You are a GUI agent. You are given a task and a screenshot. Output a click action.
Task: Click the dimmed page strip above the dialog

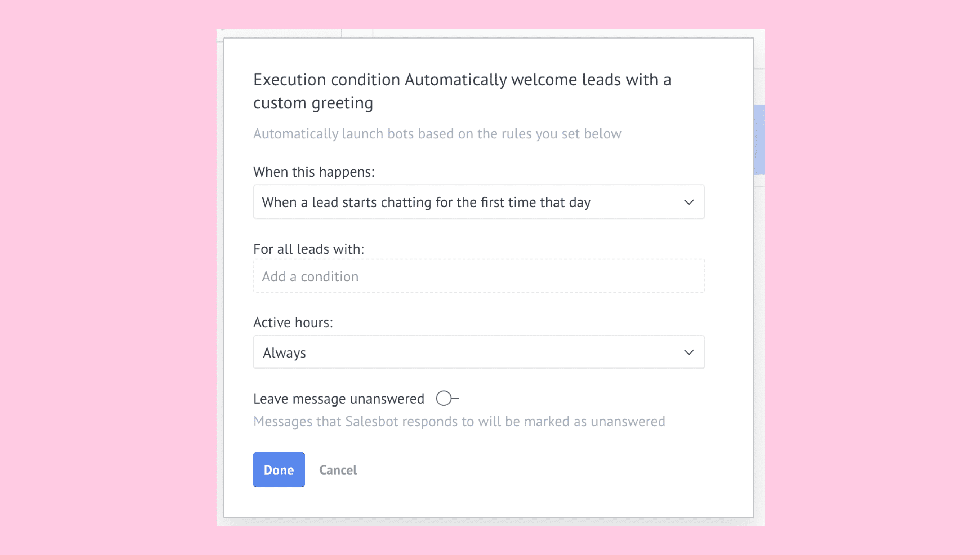(490, 33)
